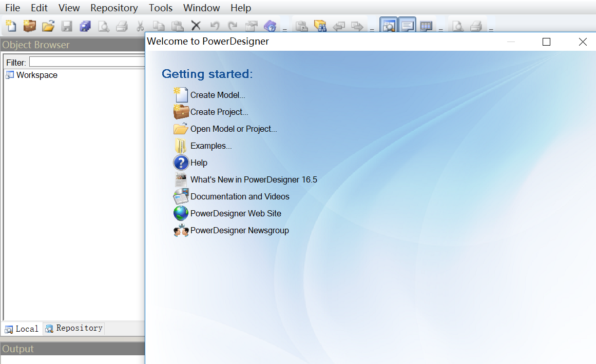Screen dimensions: 596x364
Task: Click the PowerDesigner Newsgroup people icon
Action: (181, 230)
